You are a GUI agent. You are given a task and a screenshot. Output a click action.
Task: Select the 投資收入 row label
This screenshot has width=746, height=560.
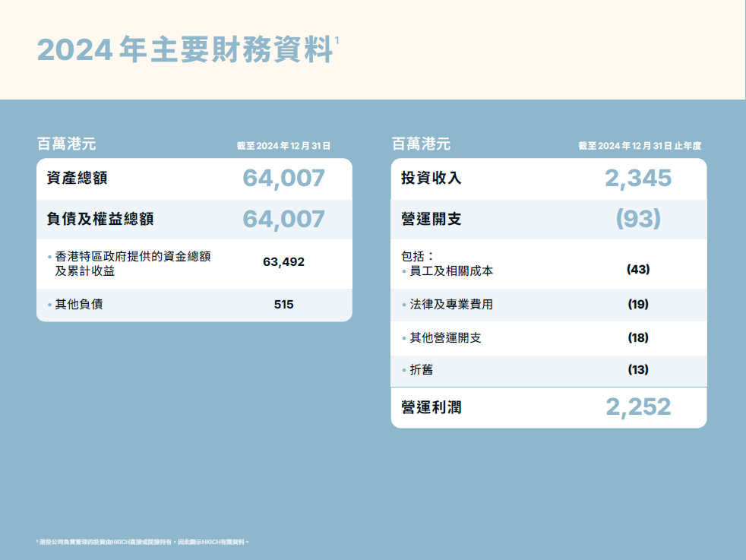[x=431, y=179]
